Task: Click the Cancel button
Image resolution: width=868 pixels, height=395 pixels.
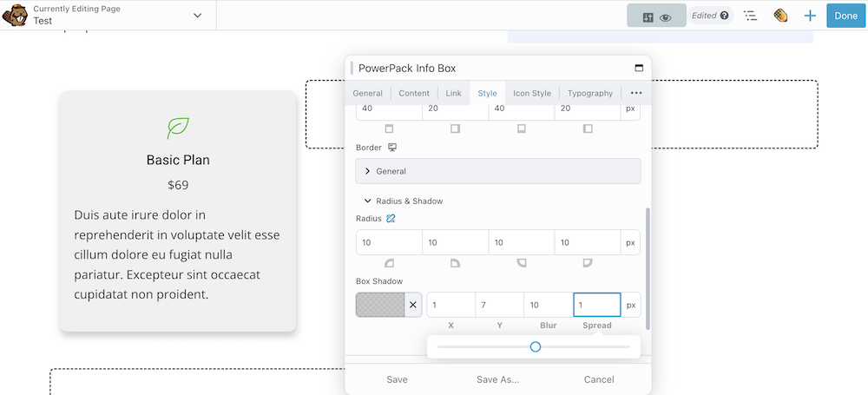Action: (599, 379)
